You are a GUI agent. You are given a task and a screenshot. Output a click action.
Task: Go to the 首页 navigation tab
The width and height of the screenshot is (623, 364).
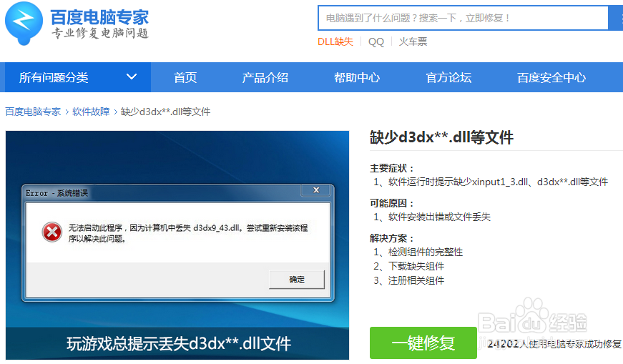pos(185,77)
